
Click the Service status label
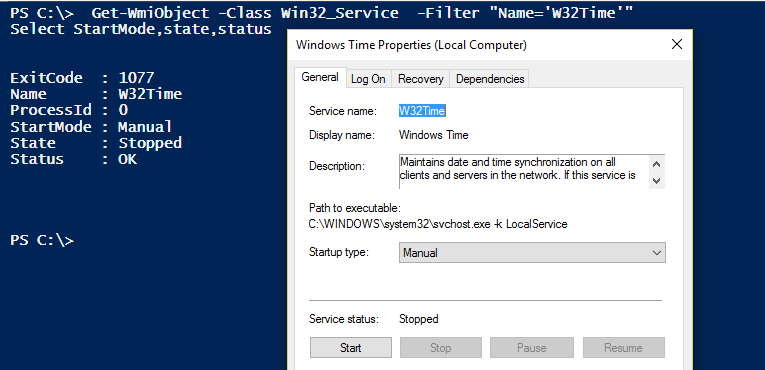344,319
